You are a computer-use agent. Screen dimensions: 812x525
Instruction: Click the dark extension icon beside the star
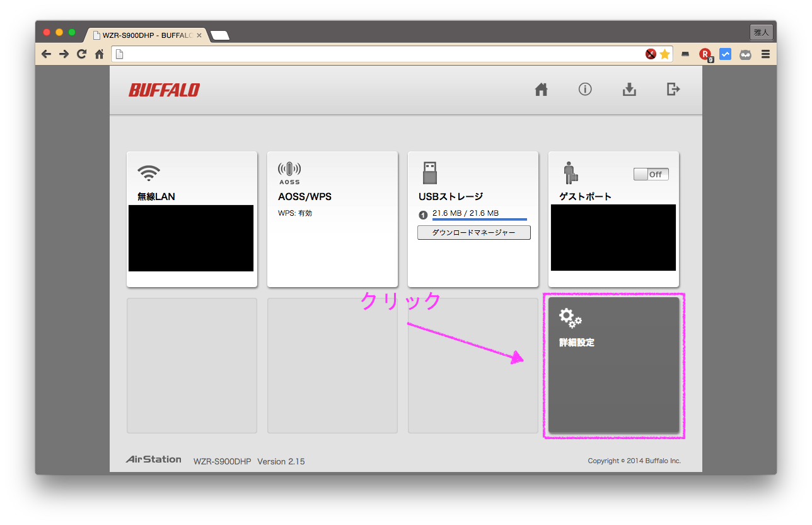tap(685, 55)
